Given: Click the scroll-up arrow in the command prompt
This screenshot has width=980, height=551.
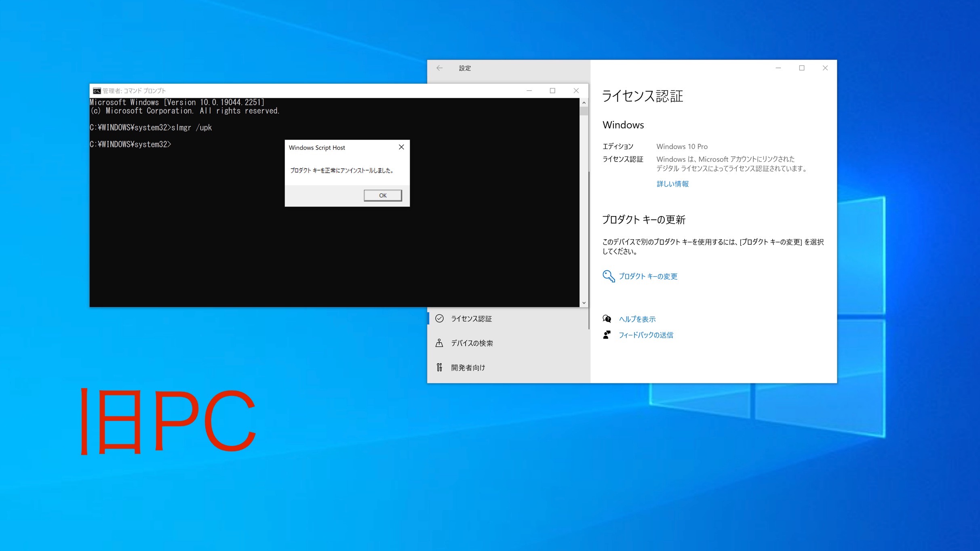Looking at the screenshot, I should [584, 102].
